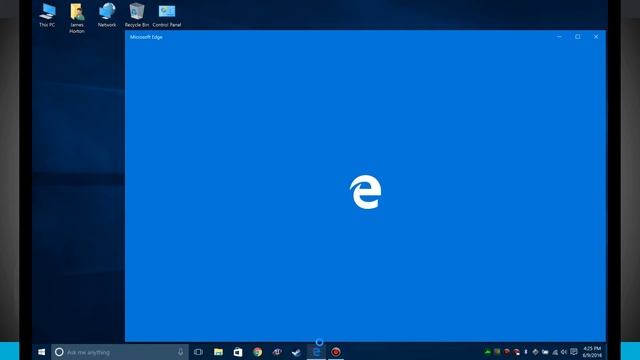Open the taskbar clock showing 4:25 PM
Viewport: 640px width, 360px height.
592,352
